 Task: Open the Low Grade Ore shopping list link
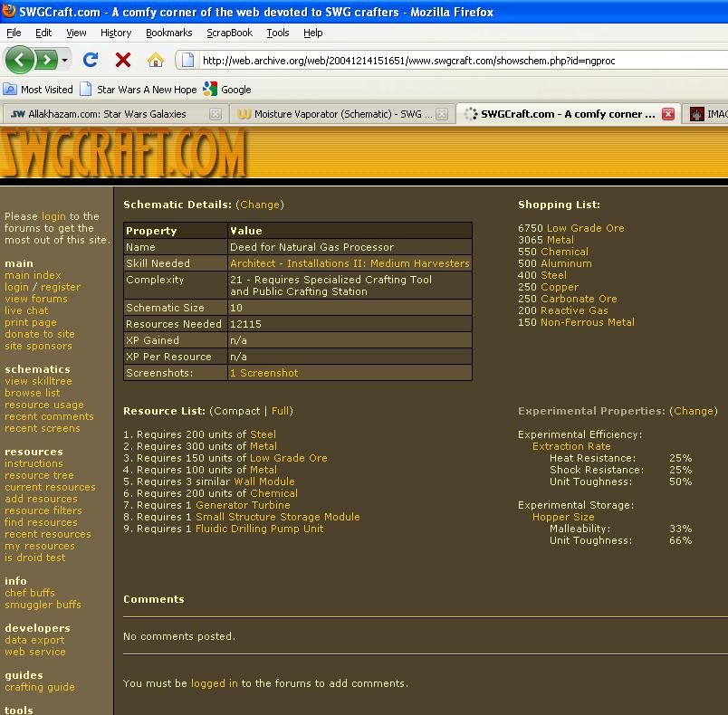tap(585, 228)
